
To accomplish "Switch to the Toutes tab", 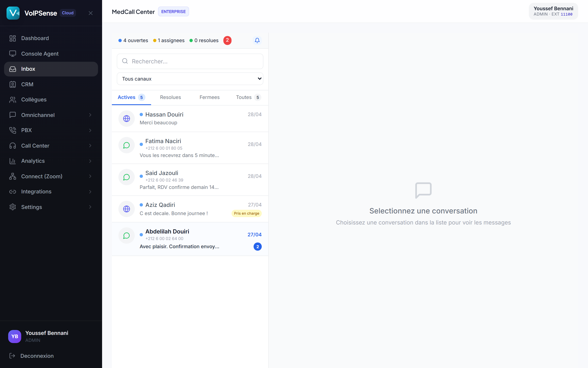I will tap(248, 97).
